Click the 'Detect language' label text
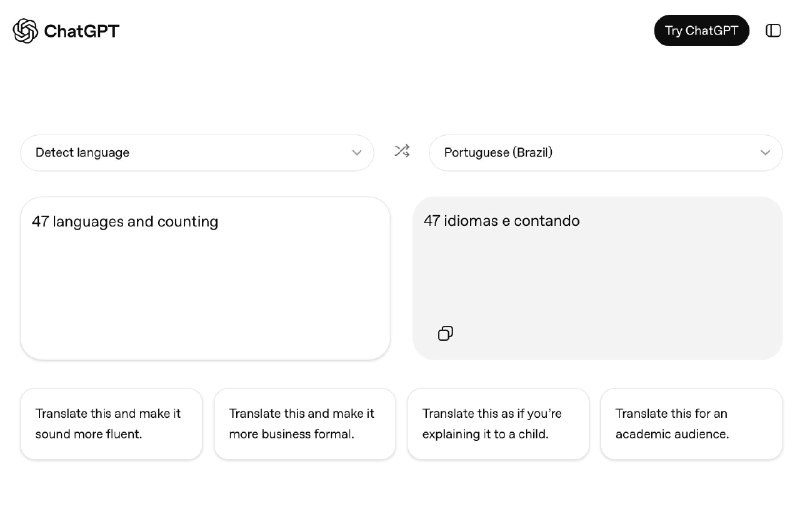 [82, 153]
